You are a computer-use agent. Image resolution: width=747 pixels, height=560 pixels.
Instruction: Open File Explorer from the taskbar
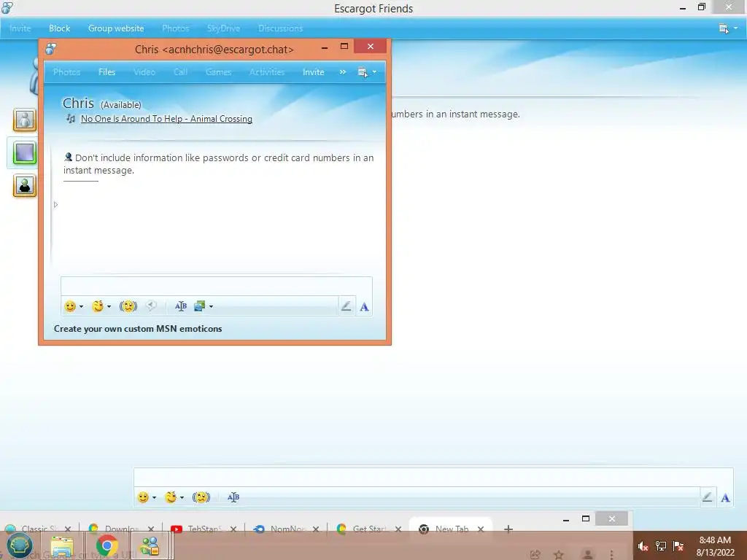click(62, 547)
